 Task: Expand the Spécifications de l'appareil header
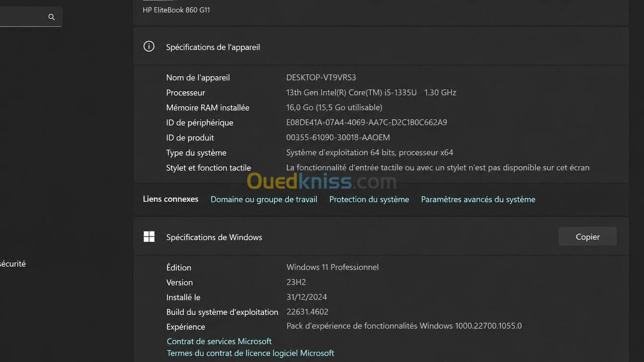click(x=381, y=46)
